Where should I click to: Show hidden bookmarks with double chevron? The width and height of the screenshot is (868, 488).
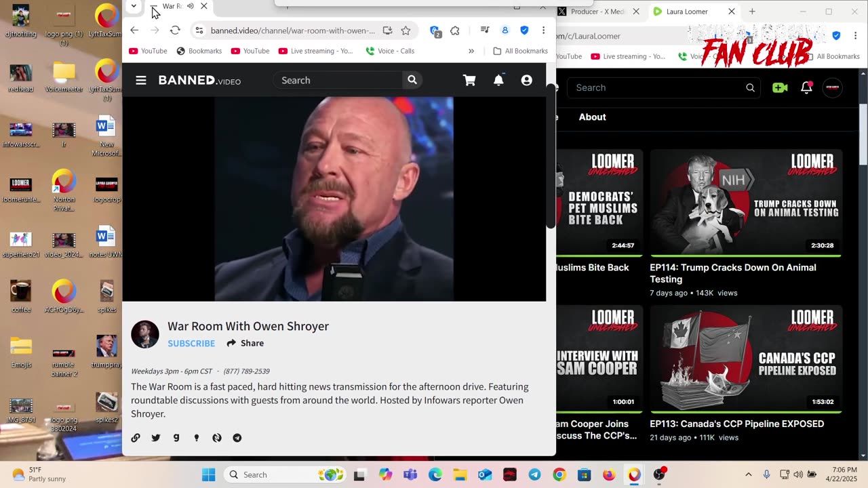471,51
